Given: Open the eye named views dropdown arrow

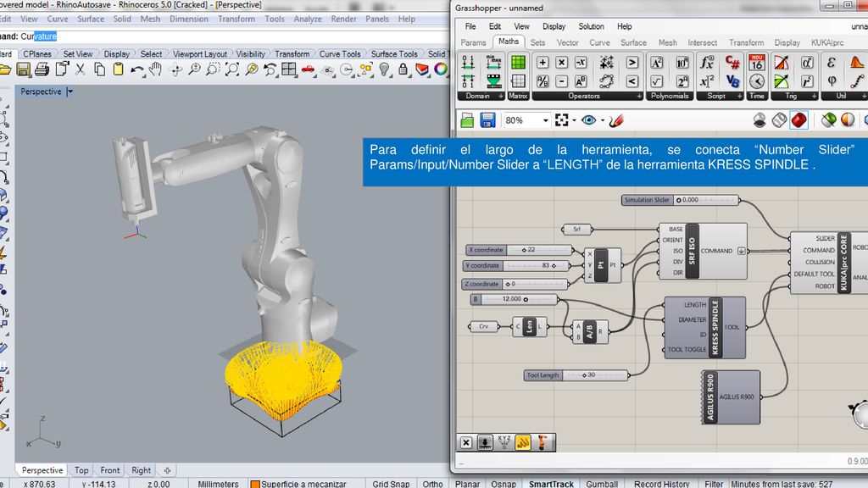Looking at the screenshot, I should point(603,120).
